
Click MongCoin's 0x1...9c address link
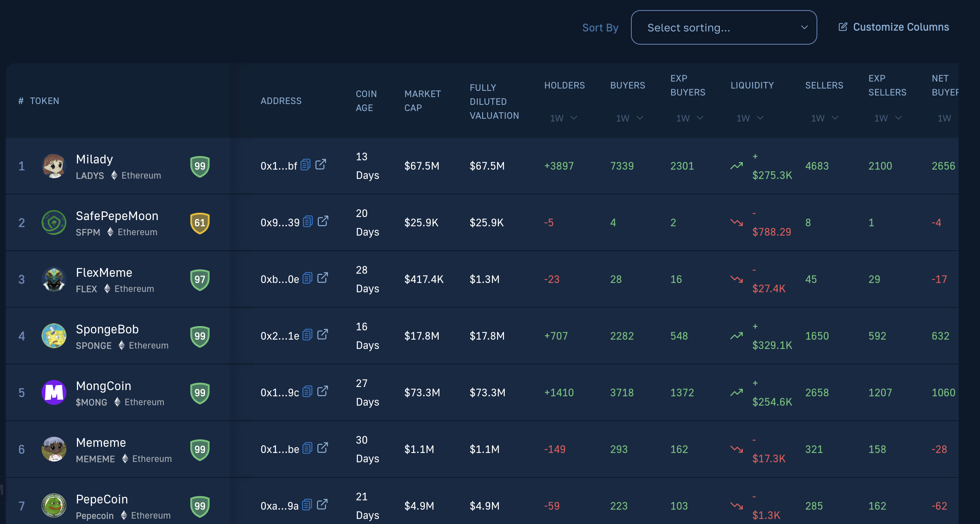tap(280, 392)
